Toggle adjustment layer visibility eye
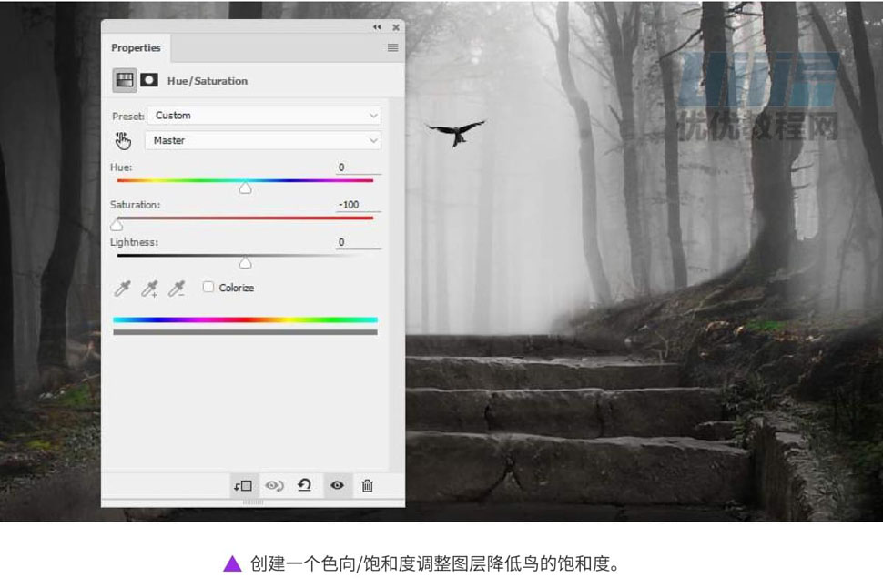 pyautogui.click(x=338, y=485)
